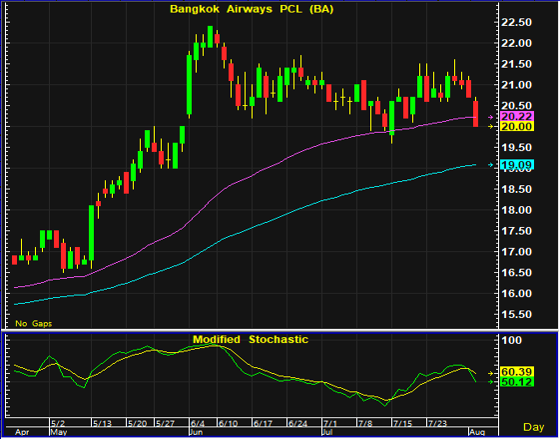
Task: Click the 22.00 price axis label
Action: pos(516,43)
